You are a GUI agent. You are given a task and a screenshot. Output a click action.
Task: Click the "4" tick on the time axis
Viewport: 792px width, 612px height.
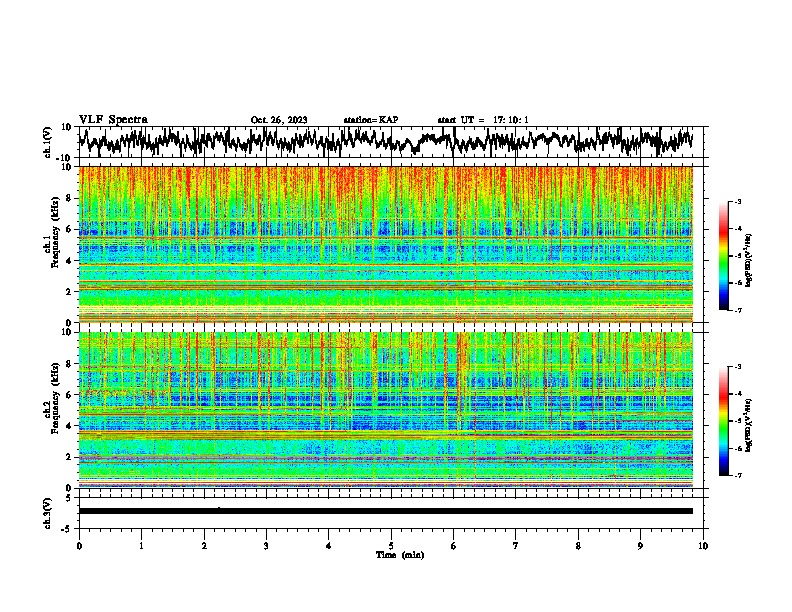(x=329, y=546)
